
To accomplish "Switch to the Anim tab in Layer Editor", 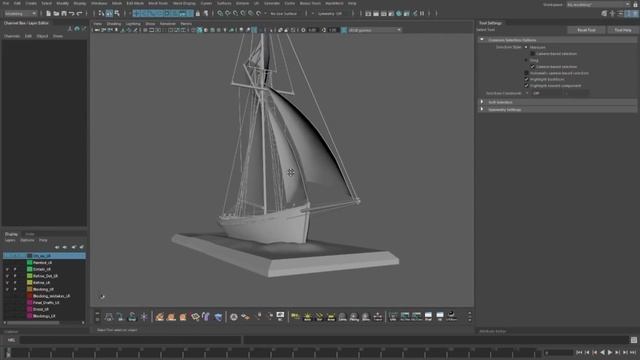I will [x=30, y=234].
